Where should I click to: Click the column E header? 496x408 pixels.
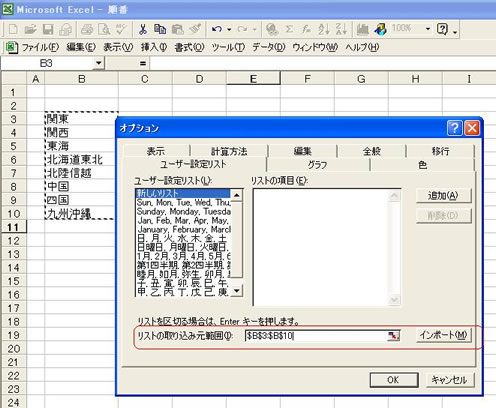[253, 79]
